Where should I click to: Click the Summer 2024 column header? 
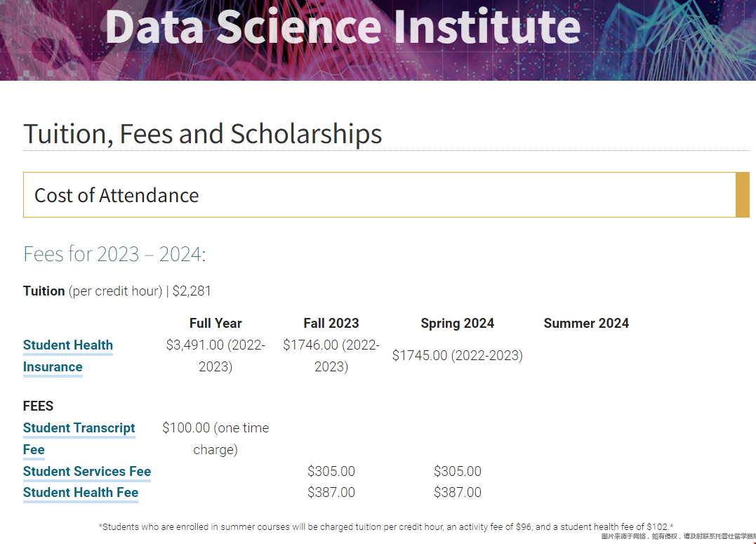(x=586, y=323)
